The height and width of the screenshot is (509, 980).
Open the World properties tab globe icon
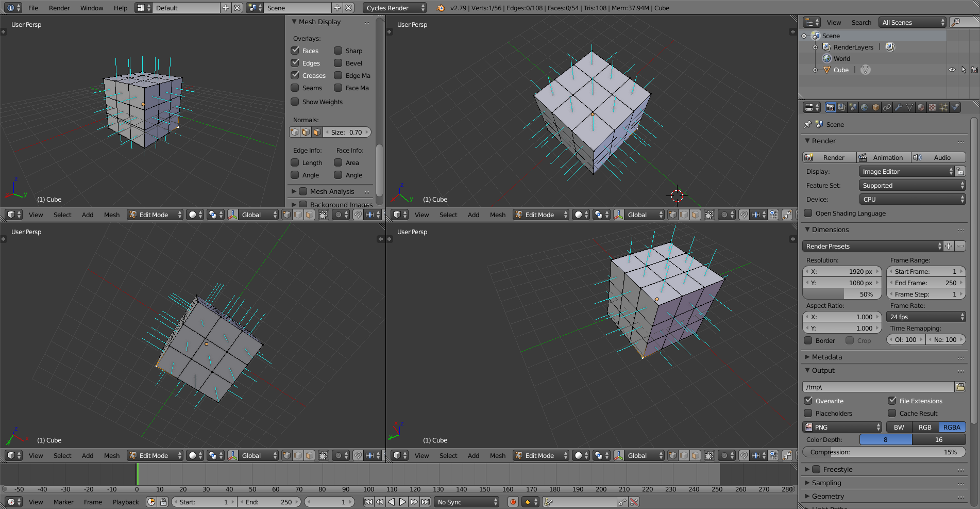click(864, 107)
